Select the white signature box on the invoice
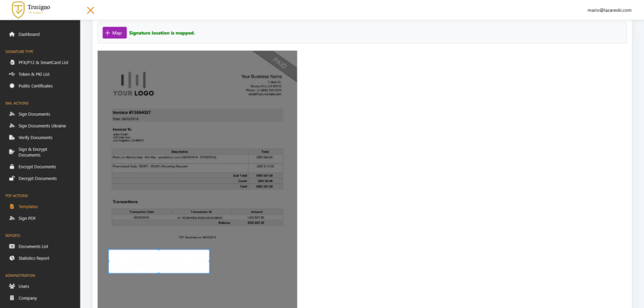This screenshot has height=308, width=644. tap(158, 261)
